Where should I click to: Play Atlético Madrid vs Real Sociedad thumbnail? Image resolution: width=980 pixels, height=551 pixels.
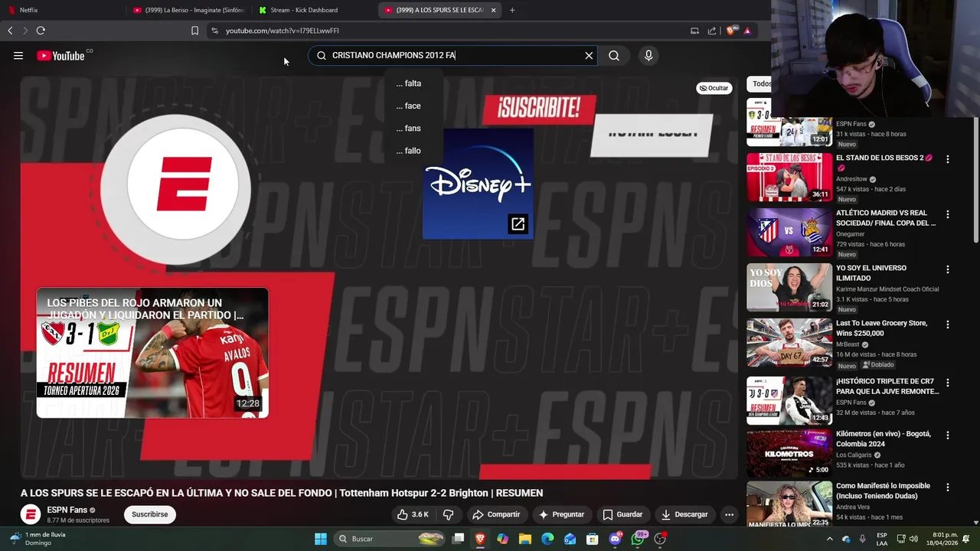pyautogui.click(x=789, y=232)
